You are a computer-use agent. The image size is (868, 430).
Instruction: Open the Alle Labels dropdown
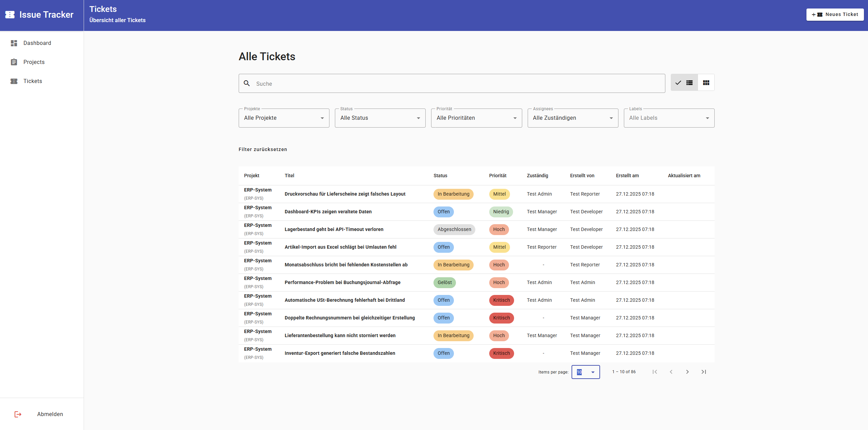669,118
